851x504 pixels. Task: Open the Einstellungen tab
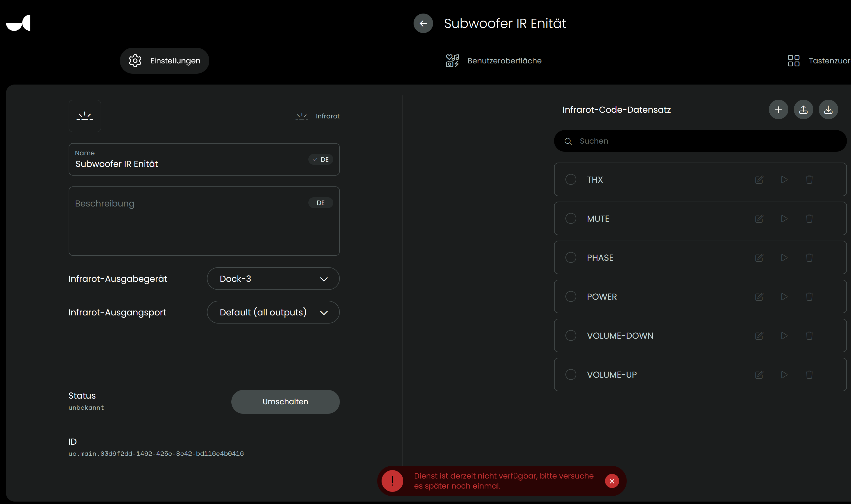[165, 61]
